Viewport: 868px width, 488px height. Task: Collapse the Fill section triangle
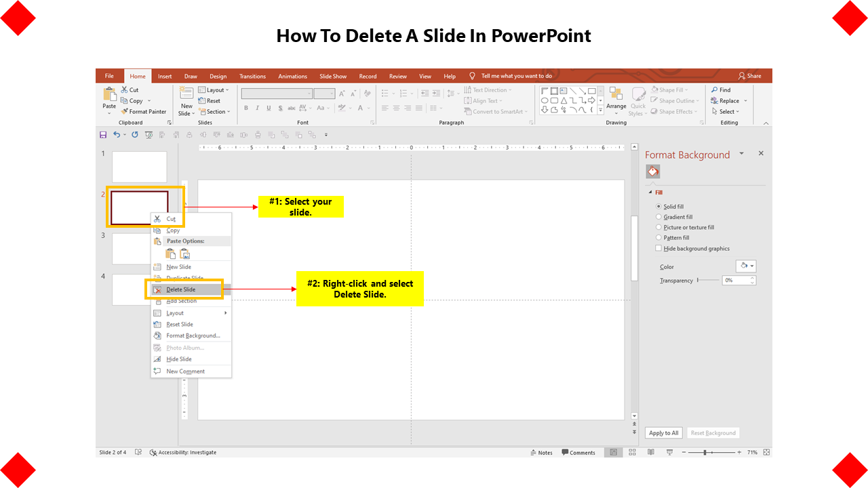pyautogui.click(x=650, y=192)
